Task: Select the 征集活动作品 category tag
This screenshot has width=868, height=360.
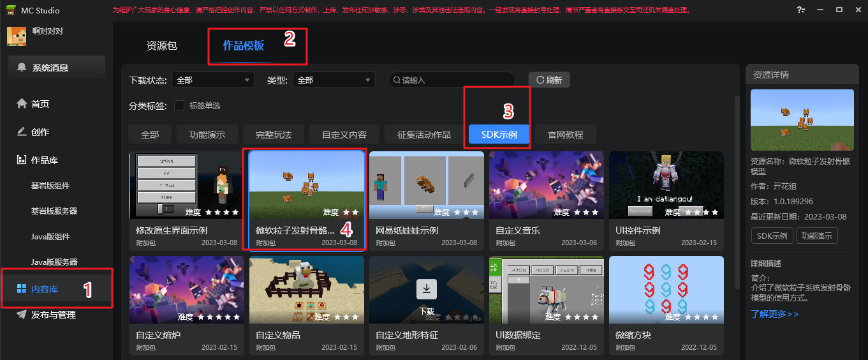Action: [x=424, y=135]
